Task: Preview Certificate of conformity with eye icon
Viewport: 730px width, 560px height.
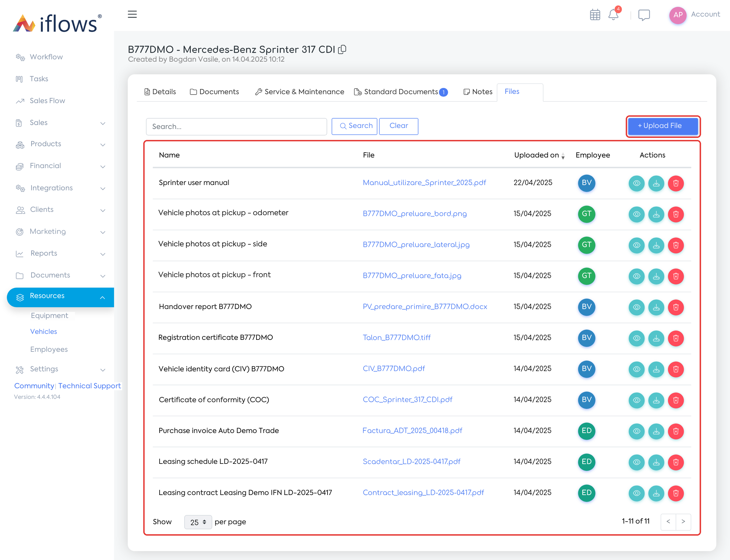Action: coord(636,400)
